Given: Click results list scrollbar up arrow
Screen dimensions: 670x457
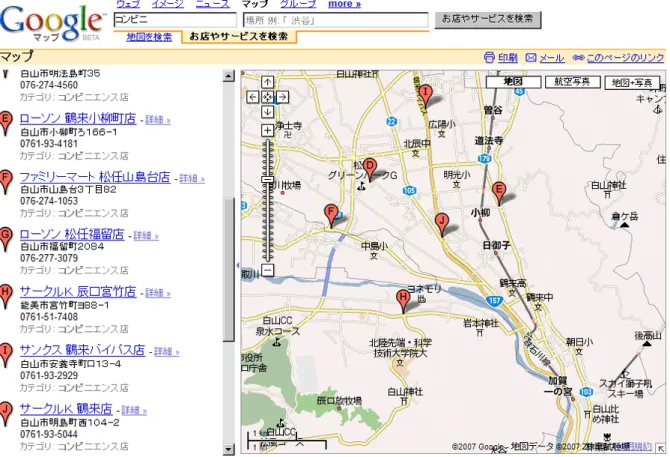Looking at the screenshot, I should (229, 76).
